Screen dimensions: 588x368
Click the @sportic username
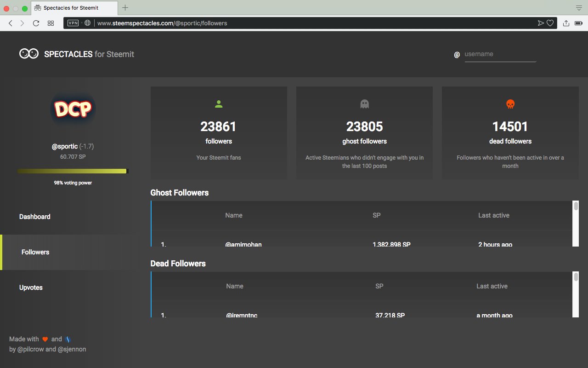65,146
